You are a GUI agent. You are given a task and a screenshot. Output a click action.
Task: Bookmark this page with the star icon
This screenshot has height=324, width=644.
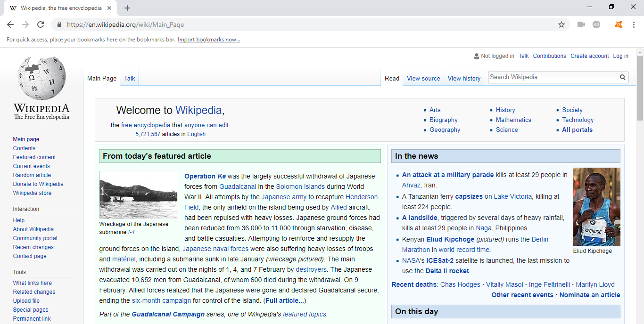pos(561,24)
